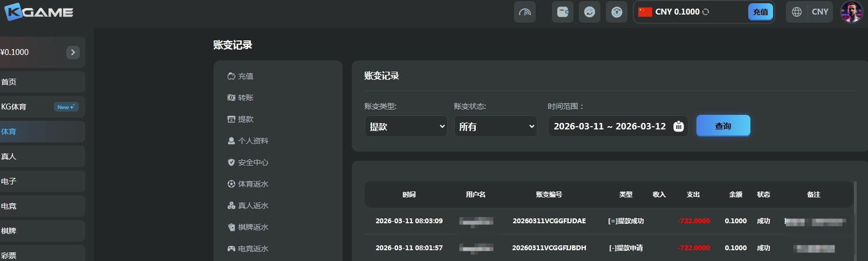Click the blue 充值 button in header

(761, 12)
